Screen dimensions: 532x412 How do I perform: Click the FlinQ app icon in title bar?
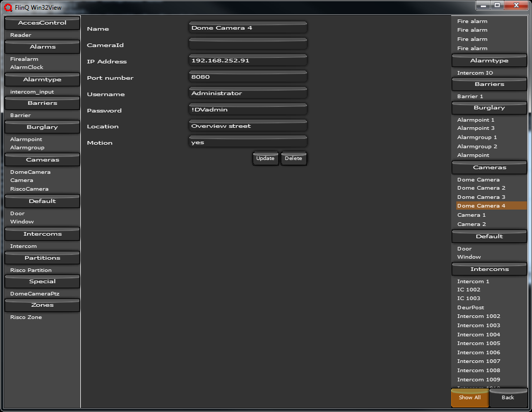click(x=8, y=7)
